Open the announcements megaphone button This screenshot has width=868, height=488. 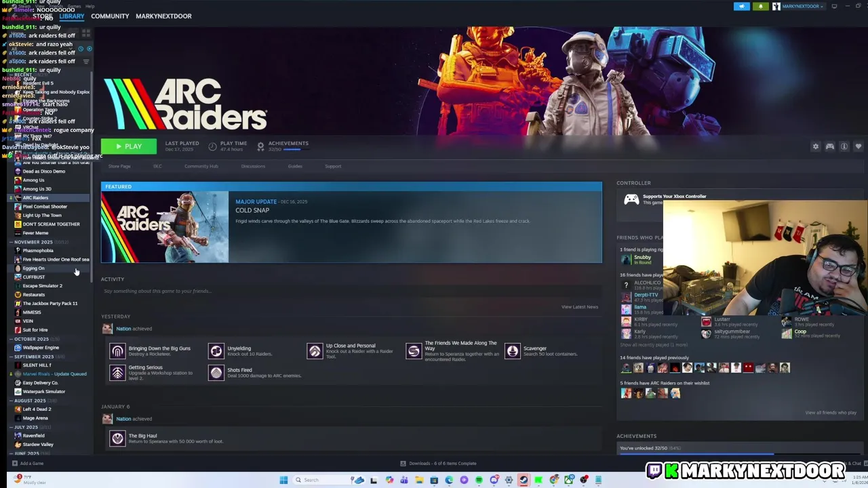741,6
